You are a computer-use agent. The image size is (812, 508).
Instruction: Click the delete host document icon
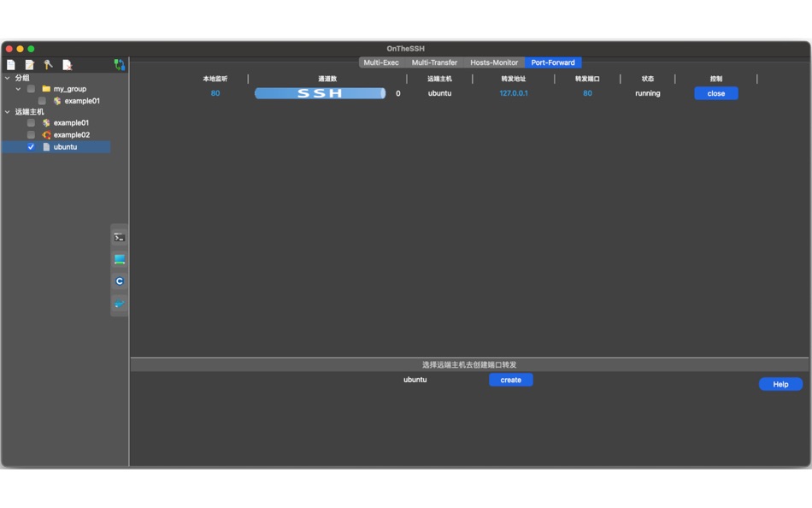[x=67, y=65]
